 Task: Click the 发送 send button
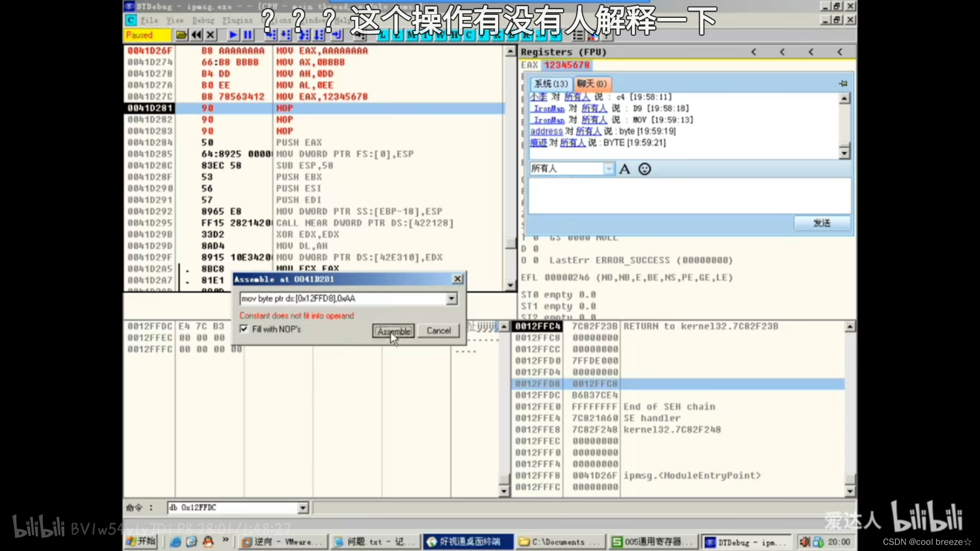[822, 223]
